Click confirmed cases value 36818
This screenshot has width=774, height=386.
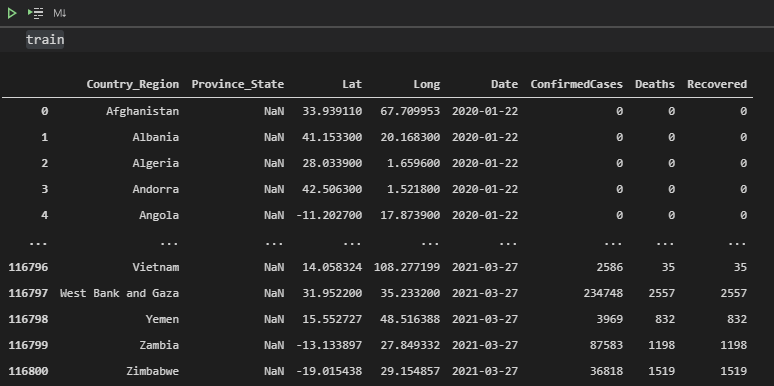pos(606,371)
